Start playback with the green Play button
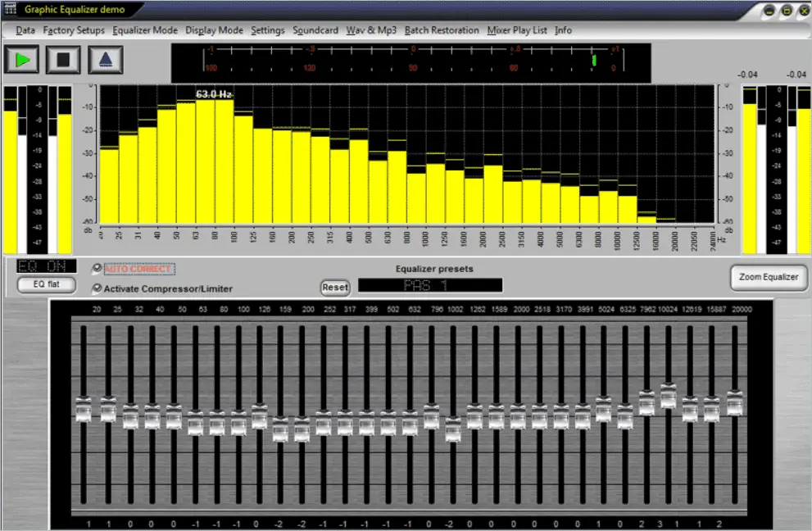The image size is (812, 531). (x=22, y=60)
